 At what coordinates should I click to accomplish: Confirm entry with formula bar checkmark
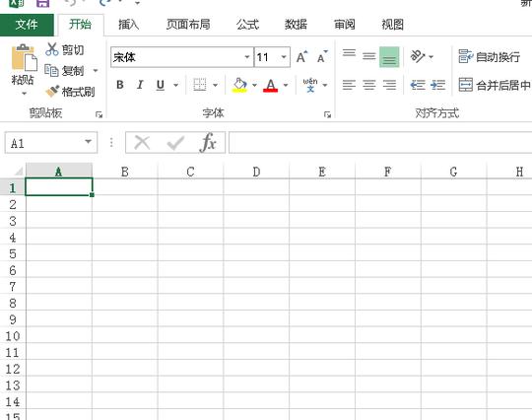175,143
